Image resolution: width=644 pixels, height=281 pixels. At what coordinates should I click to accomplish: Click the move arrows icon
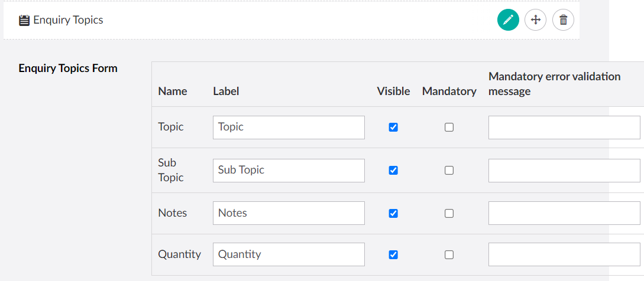pos(535,20)
